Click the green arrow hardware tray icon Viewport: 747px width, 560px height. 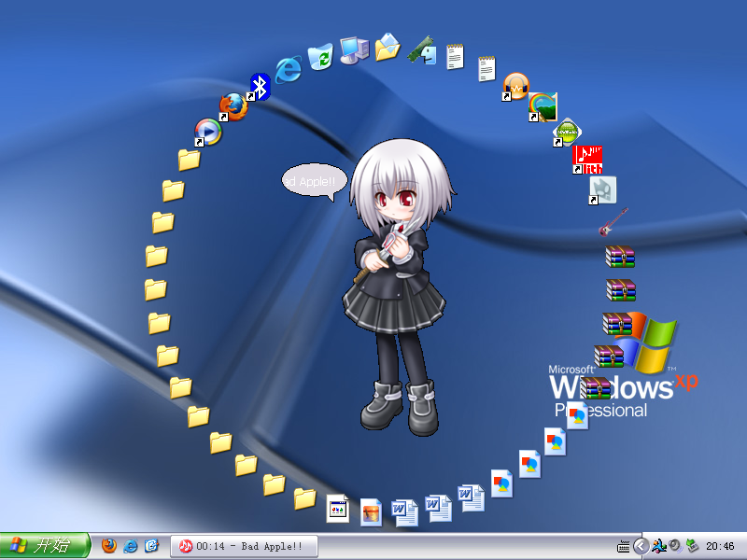tap(692, 546)
